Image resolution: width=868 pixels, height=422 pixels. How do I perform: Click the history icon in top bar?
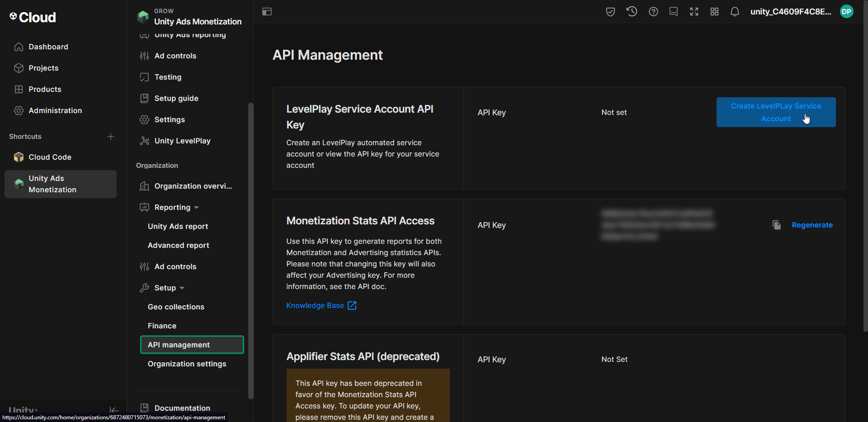click(x=632, y=12)
